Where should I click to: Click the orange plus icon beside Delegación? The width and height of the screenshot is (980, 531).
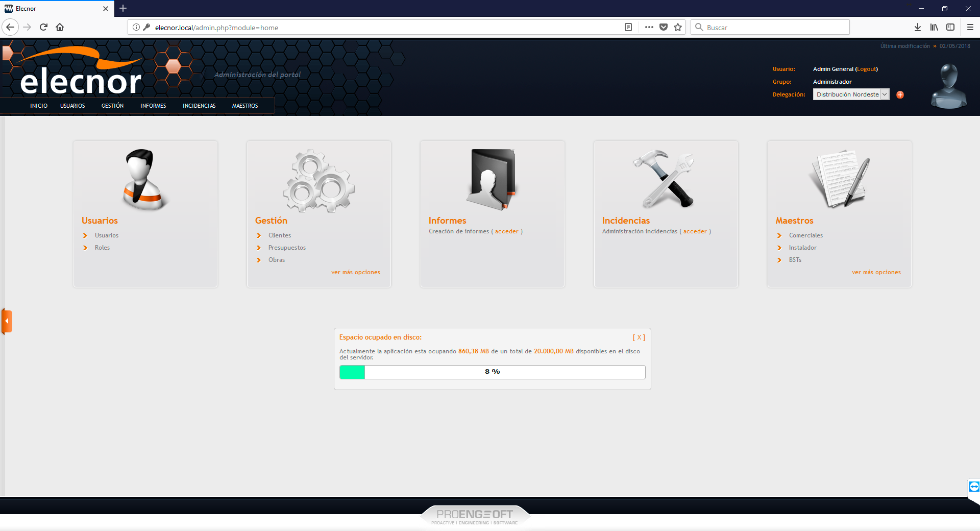click(900, 94)
